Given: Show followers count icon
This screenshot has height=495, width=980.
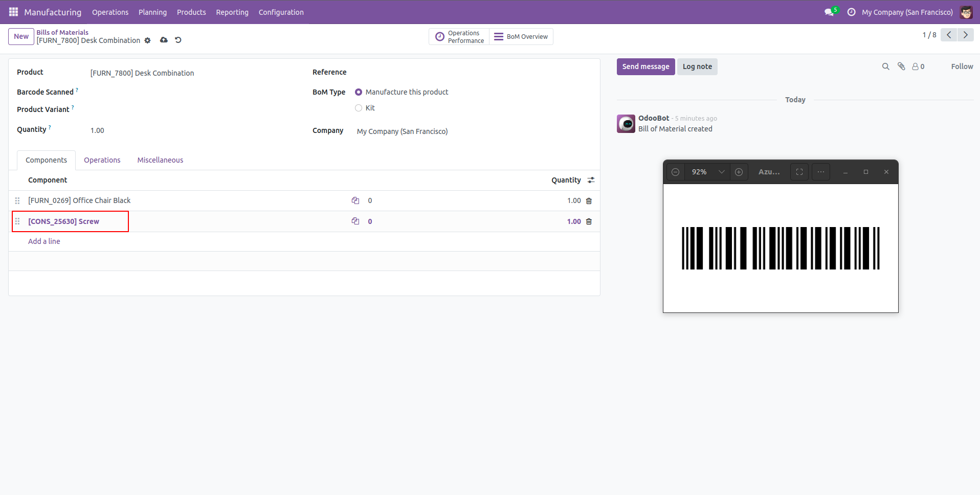Looking at the screenshot, I should tap(918, 66).
